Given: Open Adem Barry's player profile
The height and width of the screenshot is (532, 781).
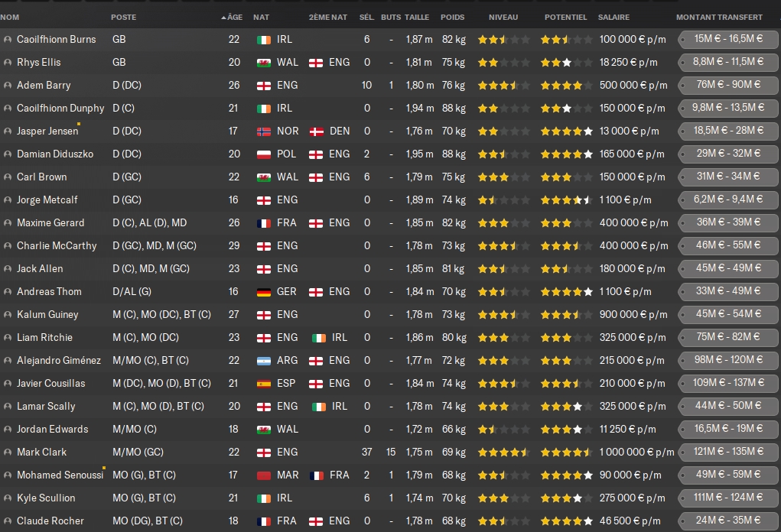Looking at the screenshot, I should 44,85.
